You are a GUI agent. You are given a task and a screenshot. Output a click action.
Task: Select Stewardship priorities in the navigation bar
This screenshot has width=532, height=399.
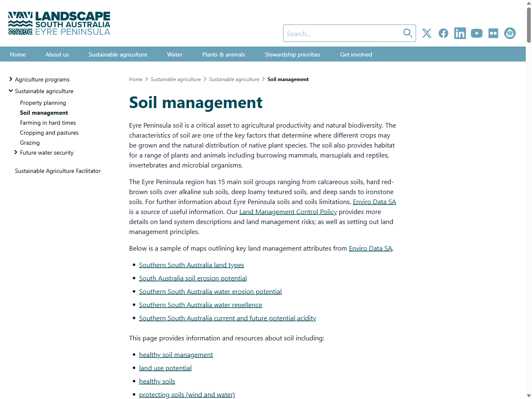[292, 54]
